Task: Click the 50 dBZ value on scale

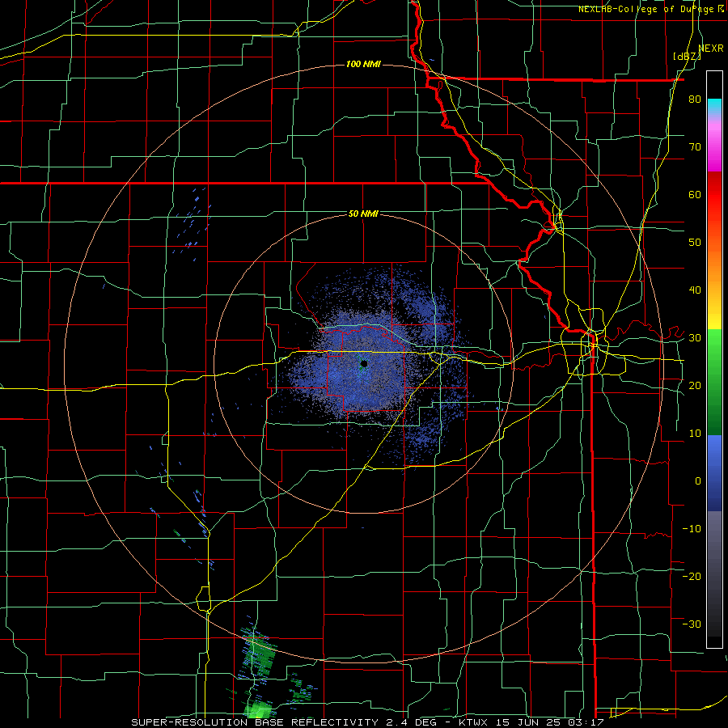Action: point(695,243)
